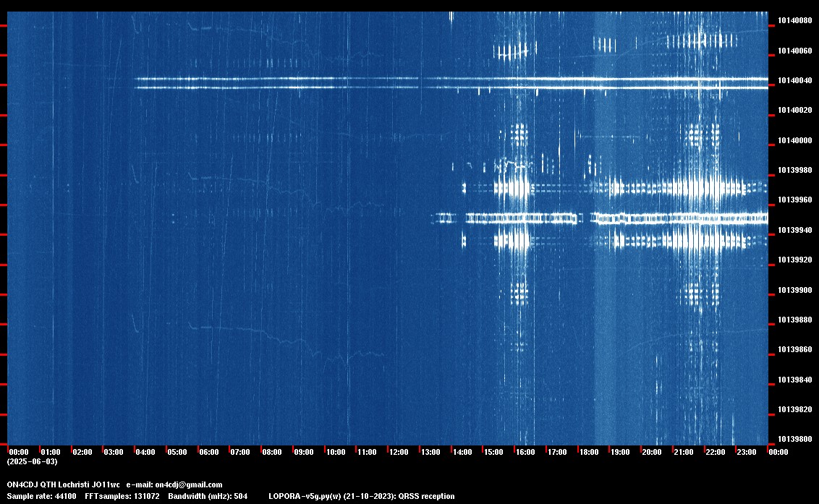
Task: Click the LOPORA-v5g.py(w) QRSS reception text
Action: point(362,496)
